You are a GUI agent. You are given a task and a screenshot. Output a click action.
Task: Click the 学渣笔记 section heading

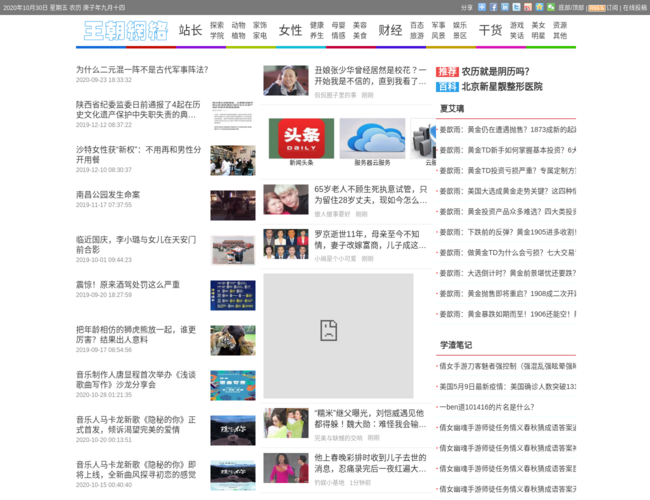coord(456,345)
